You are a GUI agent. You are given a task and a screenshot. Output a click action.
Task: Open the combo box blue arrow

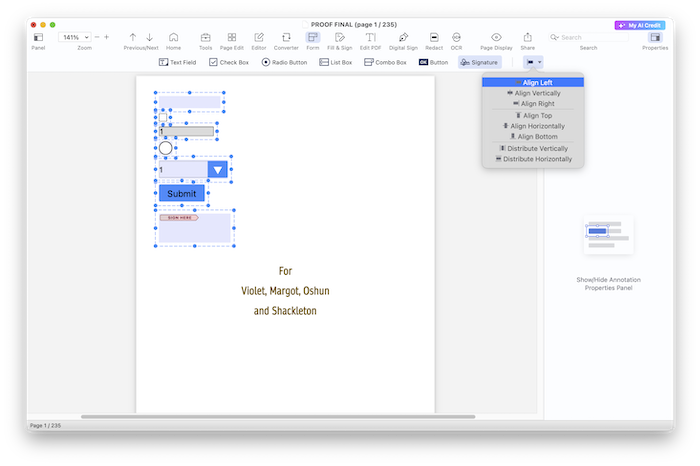click(x=217, y=170)
